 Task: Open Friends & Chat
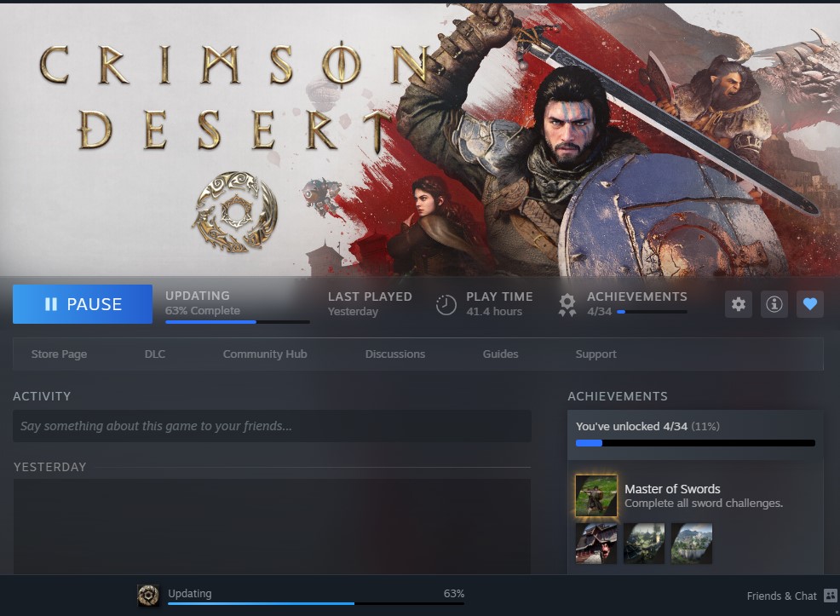tap(781, 596)
